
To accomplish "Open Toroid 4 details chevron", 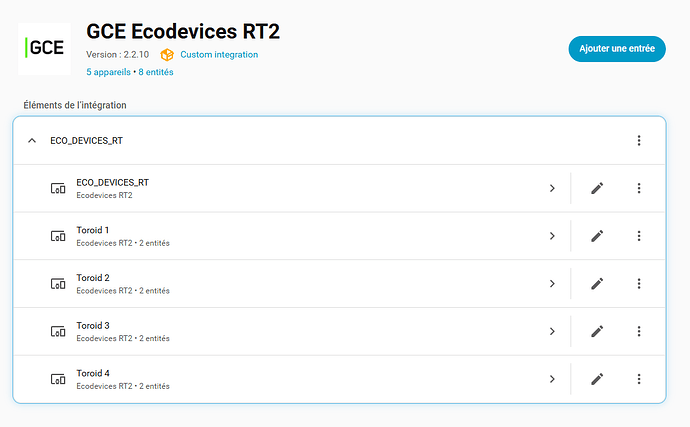I will tap(552, 379).
